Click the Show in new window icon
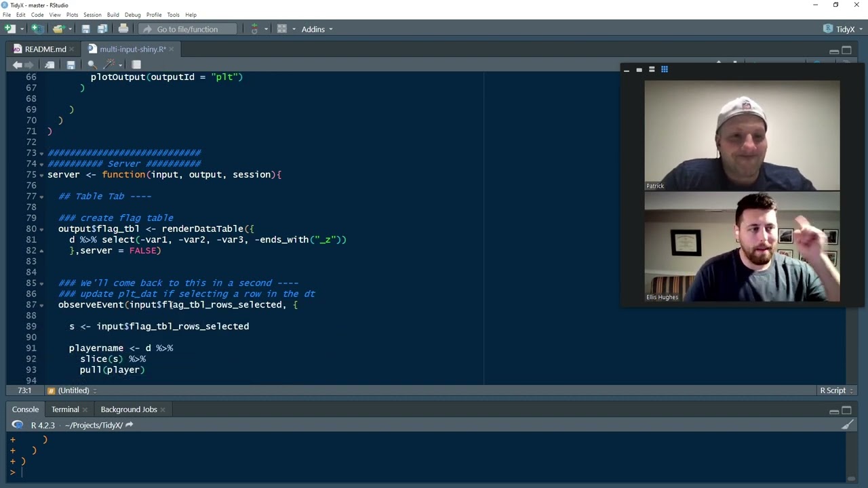Viewport: 868px width, 488px height. (50, 65)
